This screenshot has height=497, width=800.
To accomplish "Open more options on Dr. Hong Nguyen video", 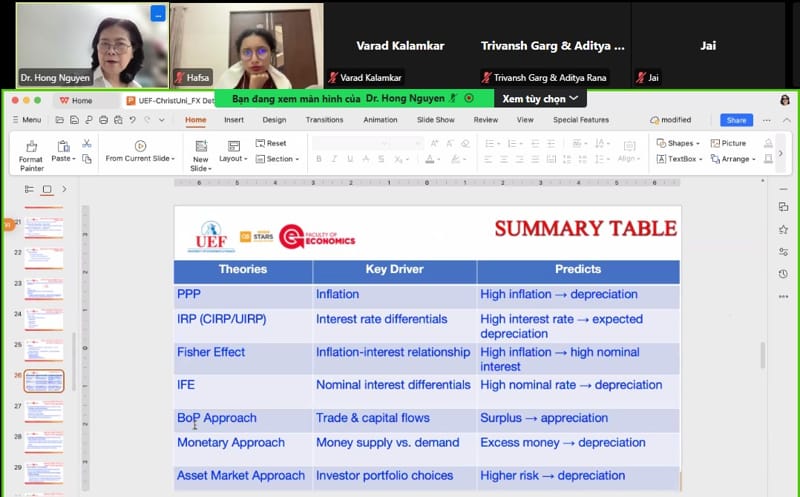I will pyautogui.click(x=157, y=14).
